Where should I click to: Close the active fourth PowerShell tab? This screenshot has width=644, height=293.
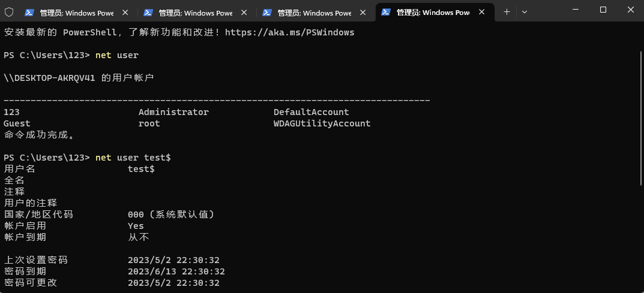point(482,13)
